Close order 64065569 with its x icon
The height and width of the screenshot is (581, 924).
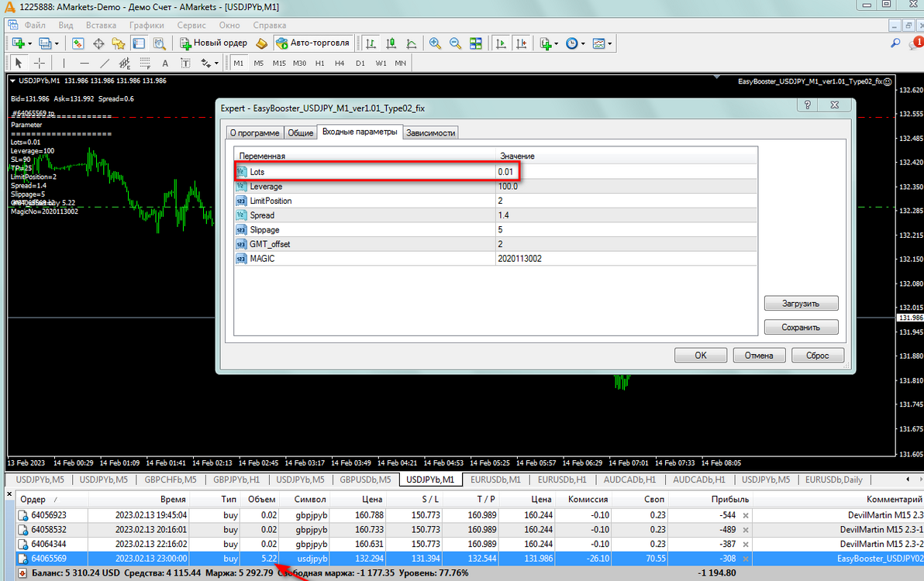click(746, 559)
